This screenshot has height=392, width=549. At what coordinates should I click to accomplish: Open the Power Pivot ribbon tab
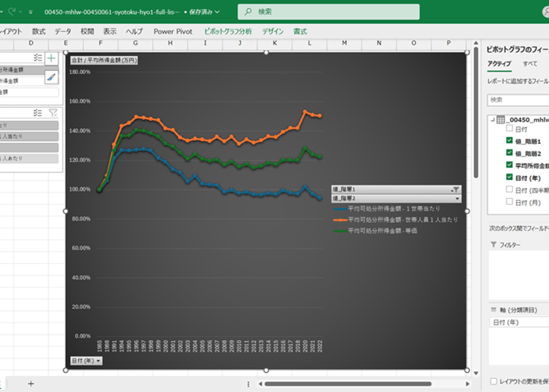click(x=173, y=31)
